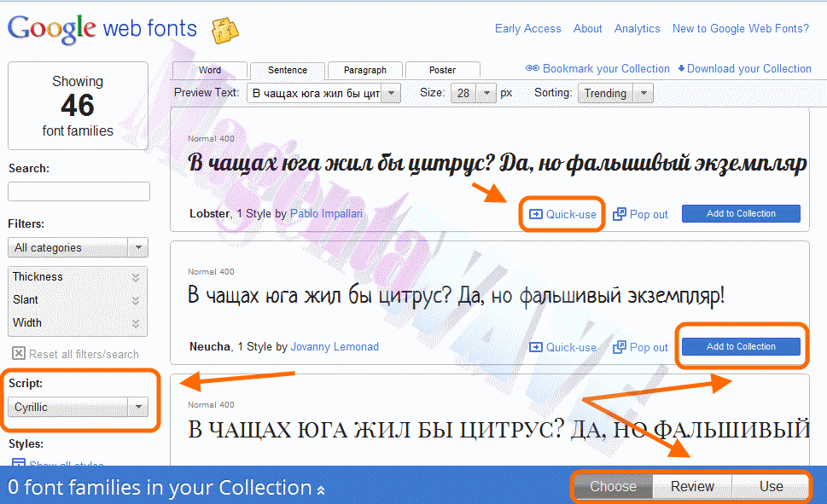Click '0 font families in your Collection'
Viewport: 827px width, 504px height.
tap(160, 487)
